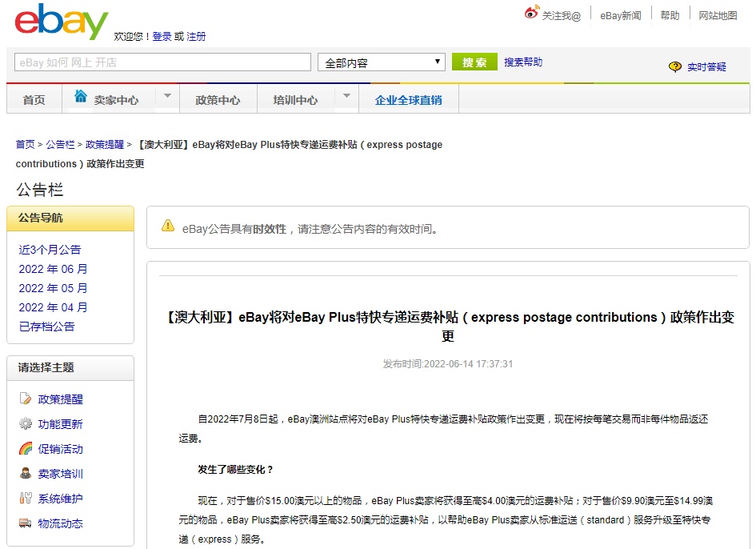This screenshot has width=756, height=549.
Task: Click the 发布时间 2022-06-14 timestamp
Action: coord(448,364)
